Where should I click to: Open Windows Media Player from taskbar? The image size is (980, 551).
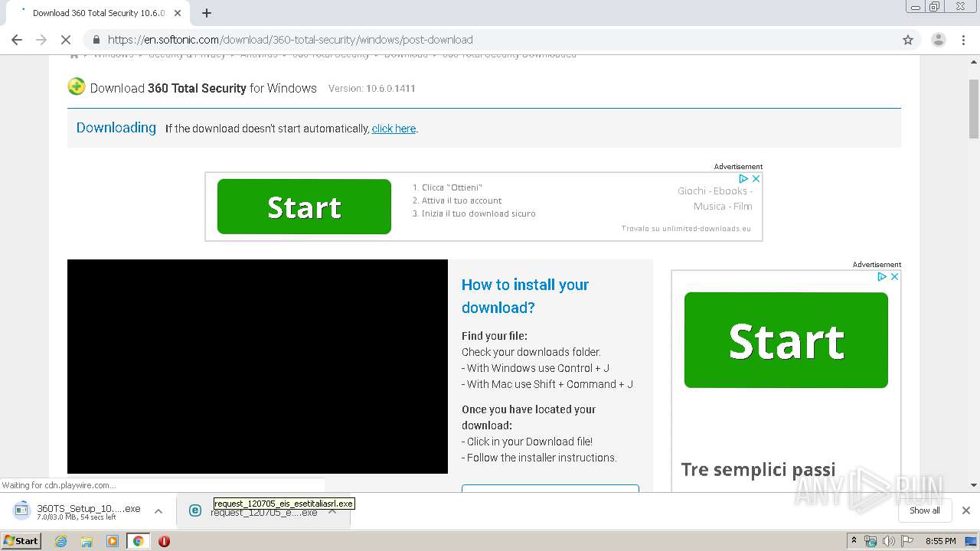tap(113, 541)
